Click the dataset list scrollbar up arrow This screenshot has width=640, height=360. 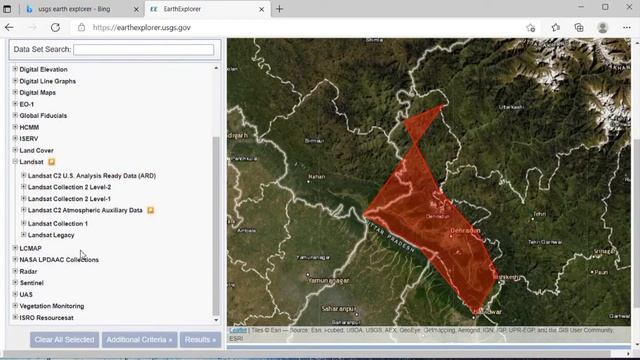(216, 68)
